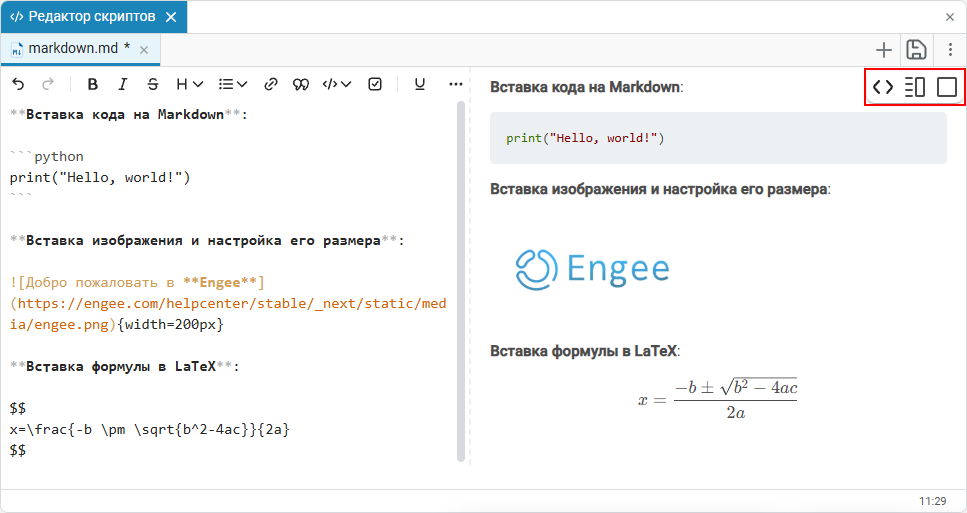This screenshot has width=967, height=513.
Task: Click the cursor position 11:29 in status bar
Action: click(932, 501)
